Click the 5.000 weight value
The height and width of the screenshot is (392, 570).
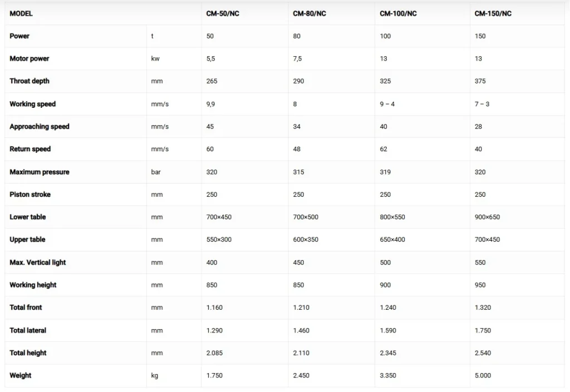click(x=483, y=375)
